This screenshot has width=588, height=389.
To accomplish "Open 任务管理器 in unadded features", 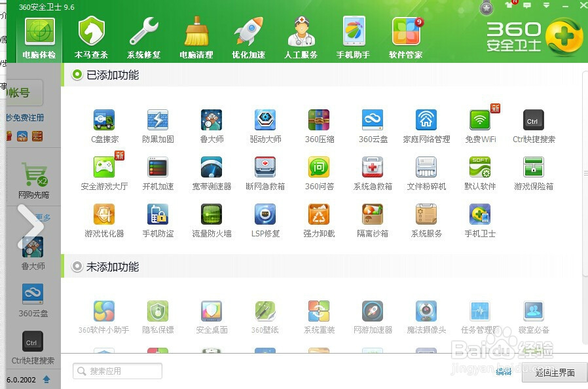I will point(479,313).
